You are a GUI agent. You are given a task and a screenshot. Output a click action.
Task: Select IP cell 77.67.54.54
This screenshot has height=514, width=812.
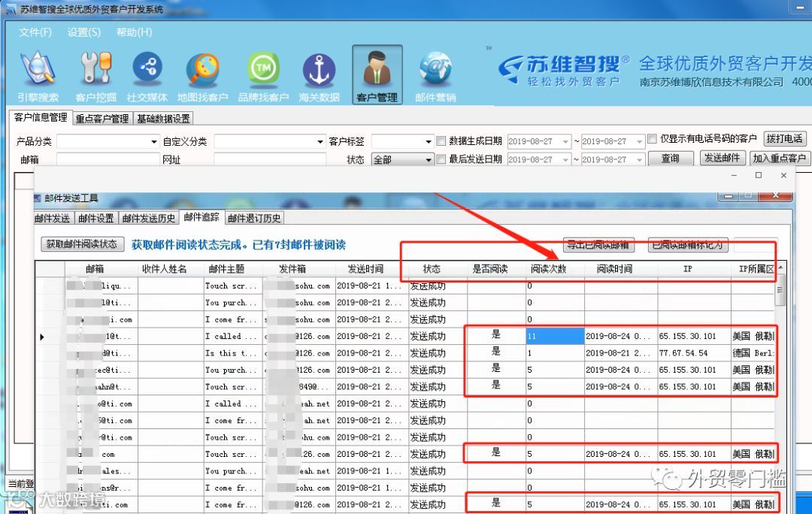694,353
